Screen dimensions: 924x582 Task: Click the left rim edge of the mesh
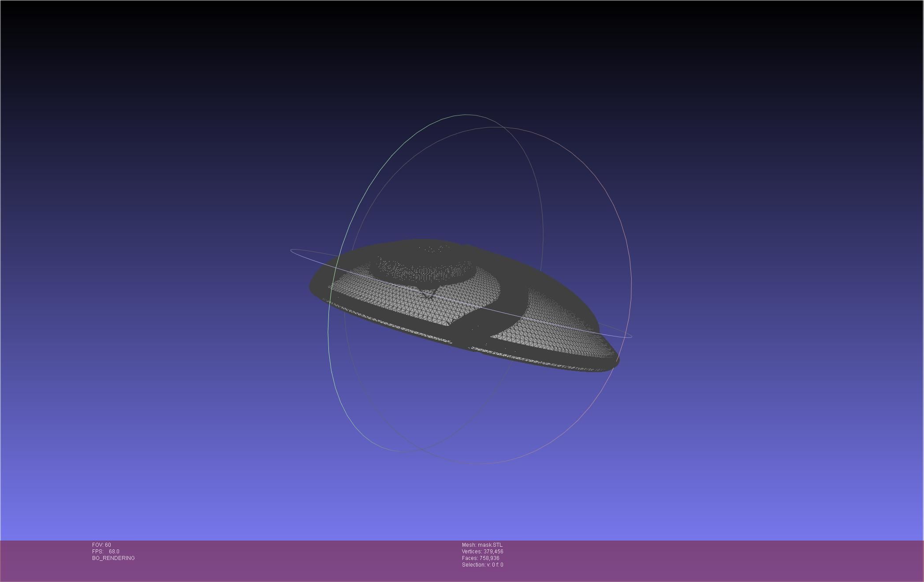(x=311, y=286)
